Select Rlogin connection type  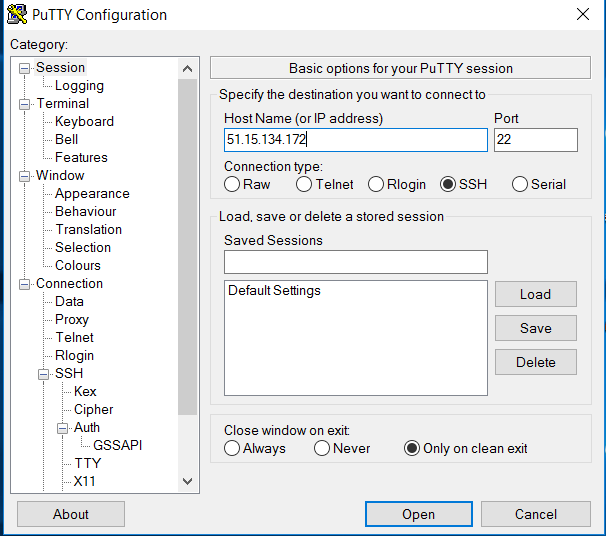point(397,184)
